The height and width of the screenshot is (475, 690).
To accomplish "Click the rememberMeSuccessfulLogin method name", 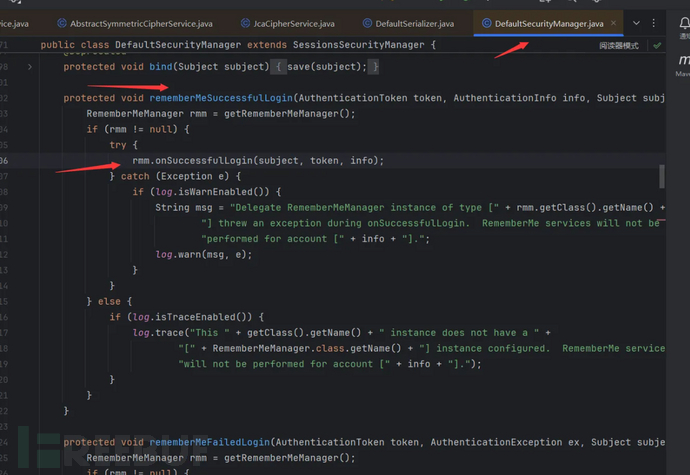I will (x=220, y=98).
